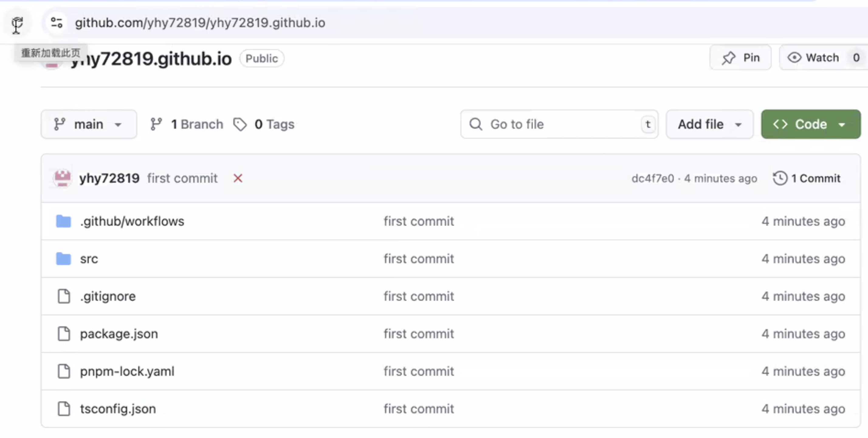Open 'first commit' message in .github/workflows row
868x438 pixels.
(419, 221)
